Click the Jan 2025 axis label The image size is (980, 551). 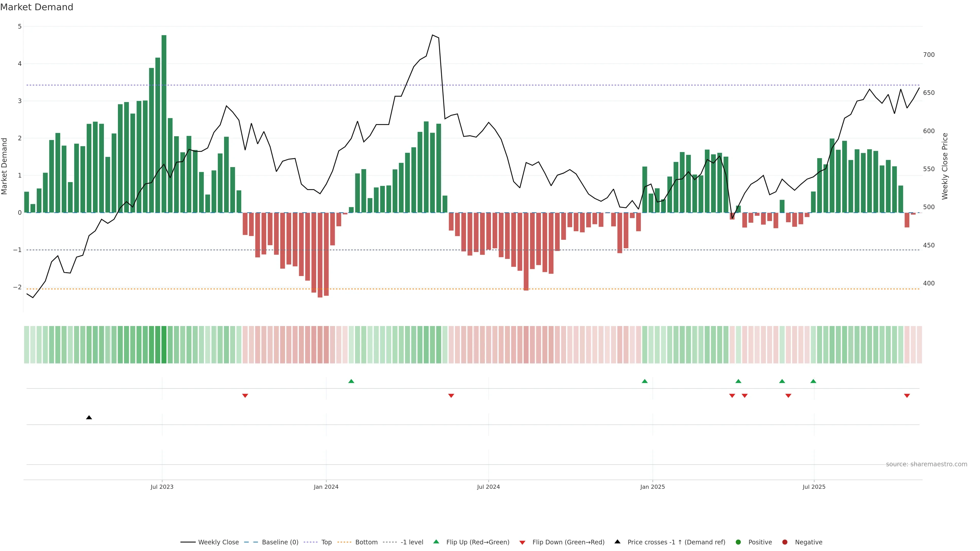(653, 487)
